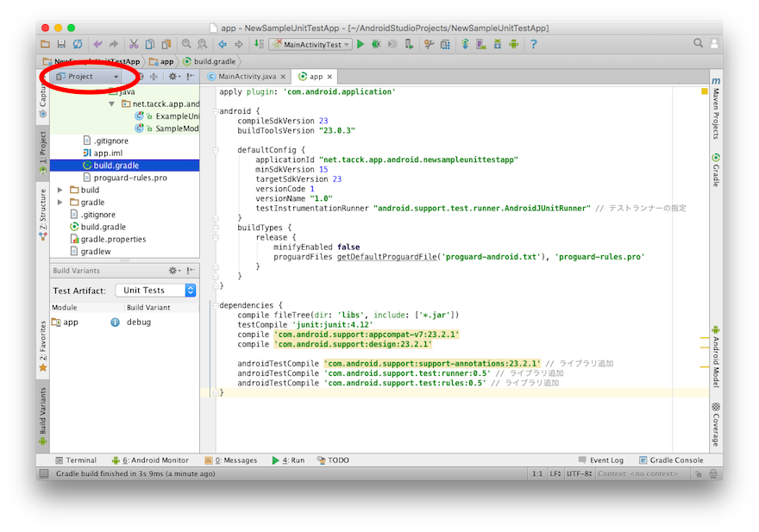This screenshot has height=532, width=759.
Task: Open the Maven Projects side panel
Action: (716, 108)
